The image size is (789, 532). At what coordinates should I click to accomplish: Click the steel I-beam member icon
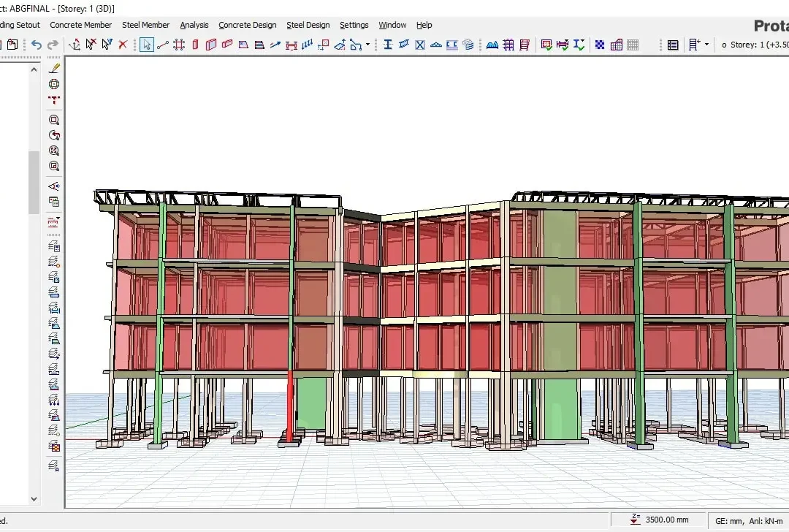(x=388, y=45)
